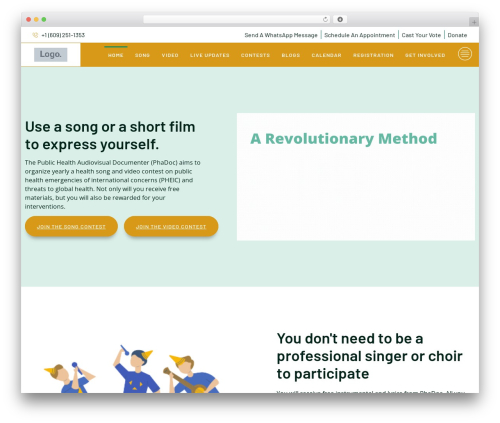Click the Logo image in header
This screenshot has height=423, width=500.
(x=51, y=54)
